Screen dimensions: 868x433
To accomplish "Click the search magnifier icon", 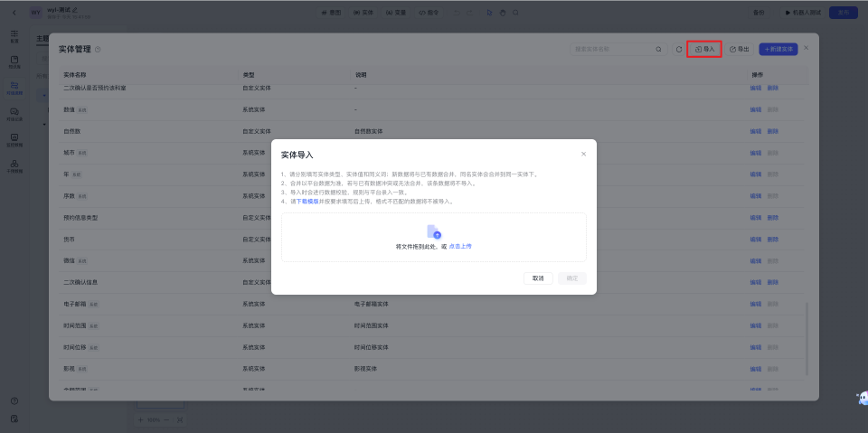I will point(657,49).
